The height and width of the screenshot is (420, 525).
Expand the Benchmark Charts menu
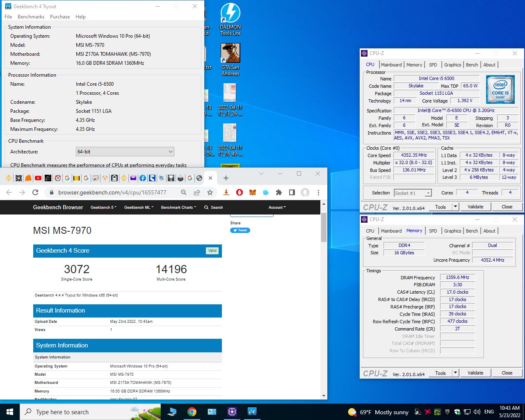[x=178, y=208]
